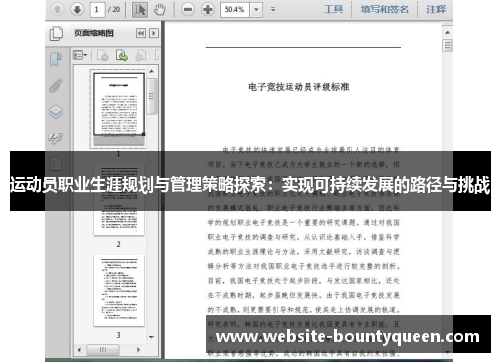This screenshot has height=362, width=500.
Task: Click page label 2 under thumbnail
Action: pyautogui.click(x=118, y=244)
